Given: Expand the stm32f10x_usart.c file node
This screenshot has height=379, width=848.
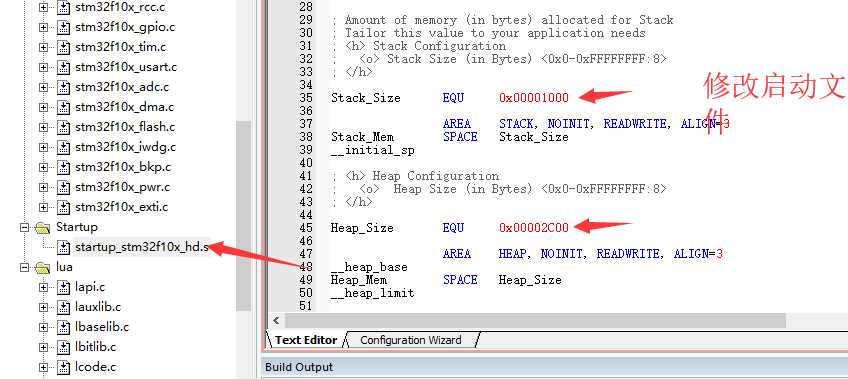Looking at the screenshot, I should tap(44, 68).
